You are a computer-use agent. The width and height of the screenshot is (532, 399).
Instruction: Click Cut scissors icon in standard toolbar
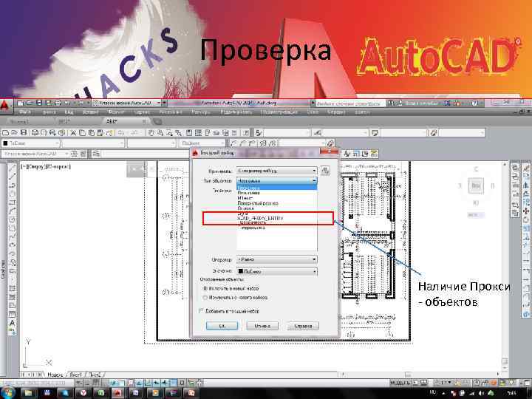[72, 133]
